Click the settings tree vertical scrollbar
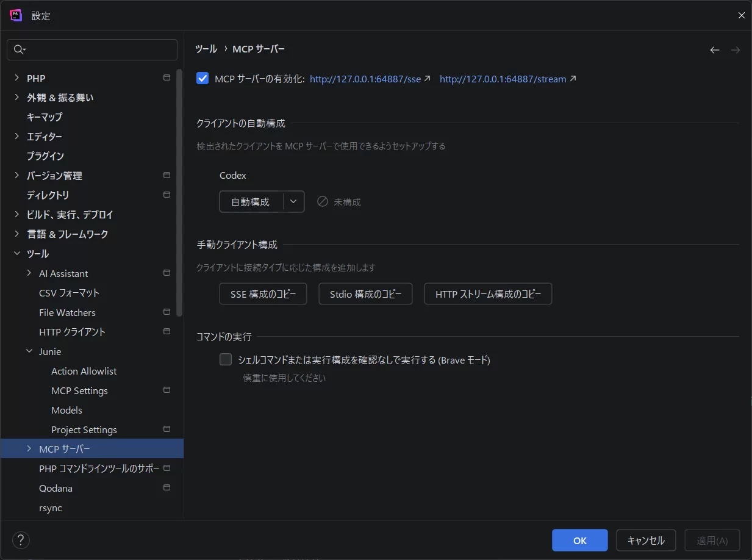 179,192
